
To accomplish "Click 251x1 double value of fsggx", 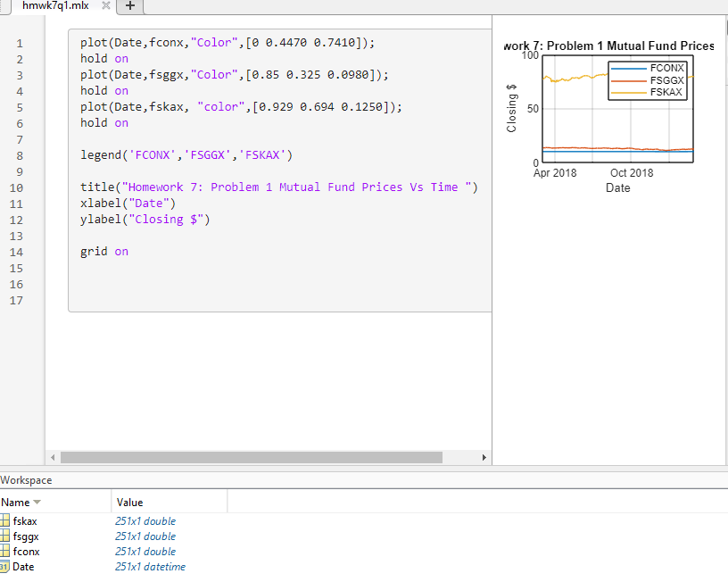I will pos(145,536).
